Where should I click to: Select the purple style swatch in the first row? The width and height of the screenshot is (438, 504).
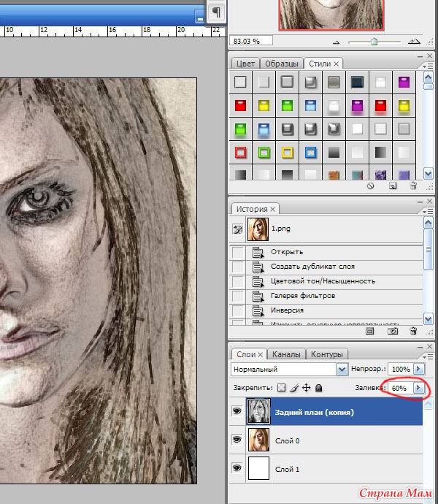404,82
